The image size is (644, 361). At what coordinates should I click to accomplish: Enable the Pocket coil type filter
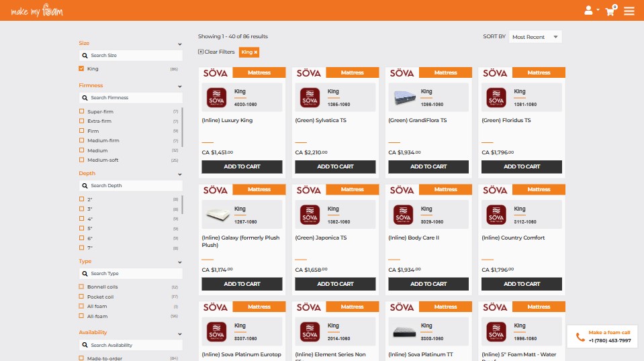[x=81, y=297]
